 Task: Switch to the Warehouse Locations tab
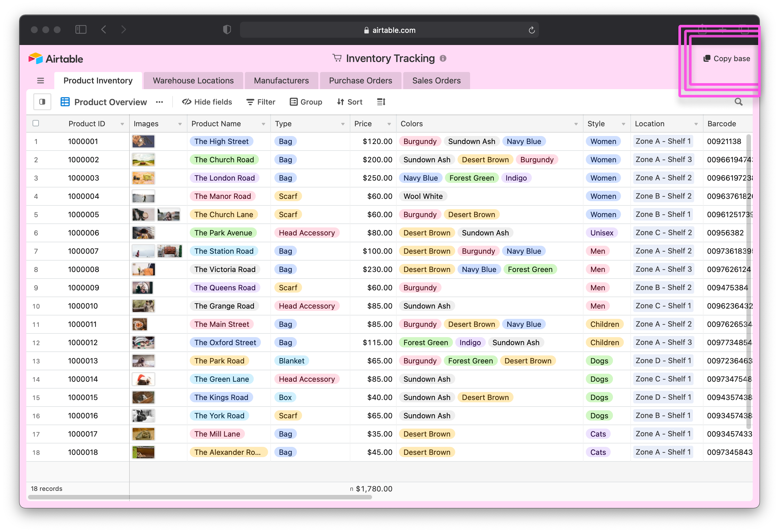point(193,81)
